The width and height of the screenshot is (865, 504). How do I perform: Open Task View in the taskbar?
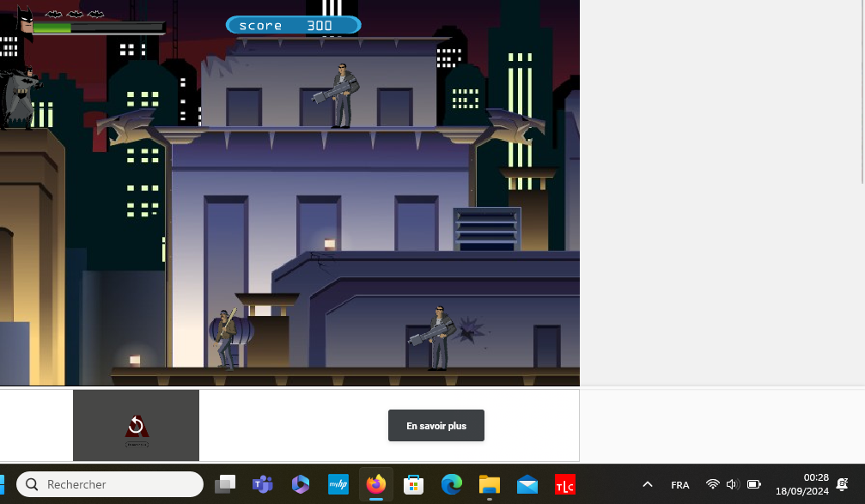point(225,484)
